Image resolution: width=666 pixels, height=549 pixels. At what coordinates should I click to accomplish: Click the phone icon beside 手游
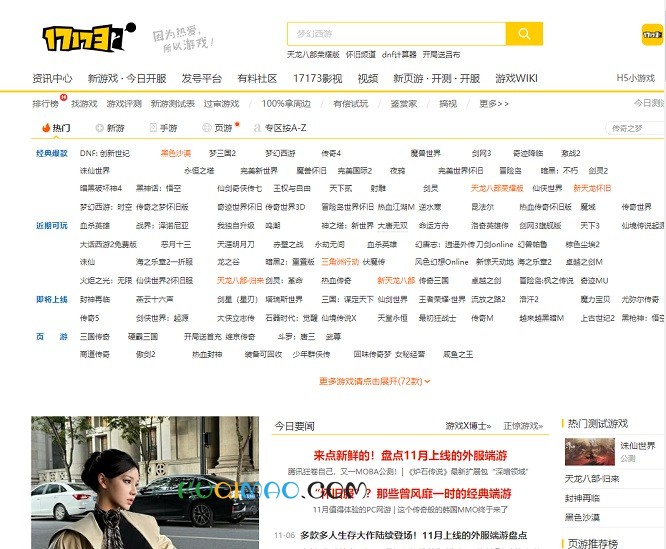coord(153,128)
